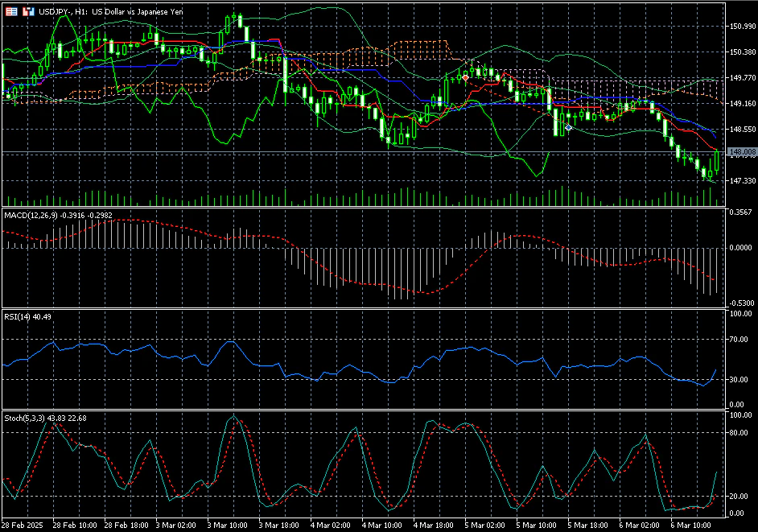Click the '4 Mar 18:00' time label
The image size is (758, 532).
tap(433, 526)
